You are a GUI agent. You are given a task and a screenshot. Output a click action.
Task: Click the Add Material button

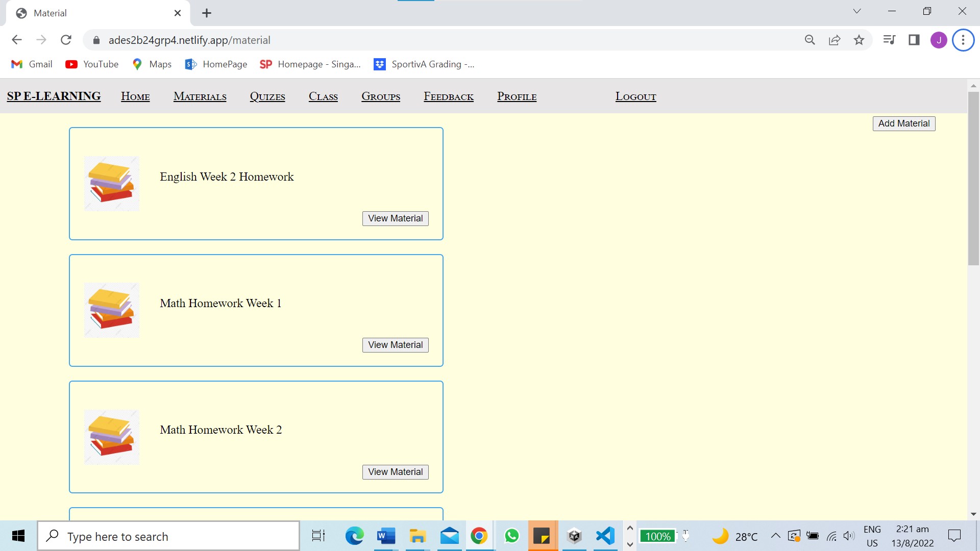[904, 123]
